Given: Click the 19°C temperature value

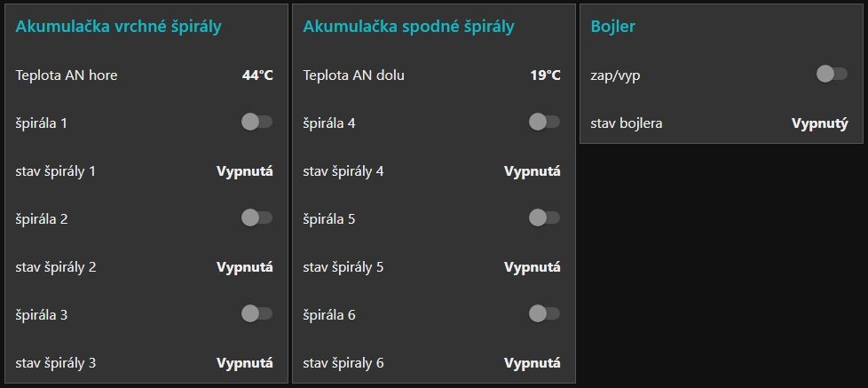Looking at the screenshot, I should pos(545,75).
